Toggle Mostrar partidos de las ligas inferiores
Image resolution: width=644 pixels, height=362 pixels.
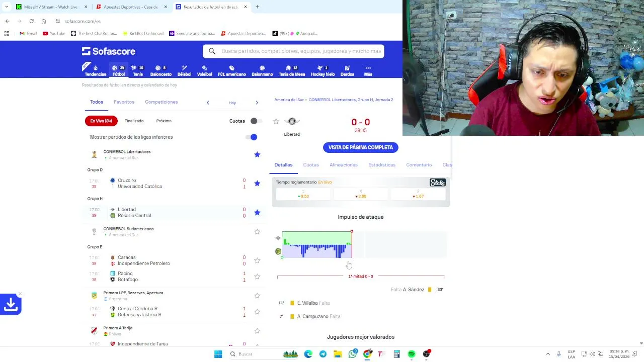tap(251, 137)
